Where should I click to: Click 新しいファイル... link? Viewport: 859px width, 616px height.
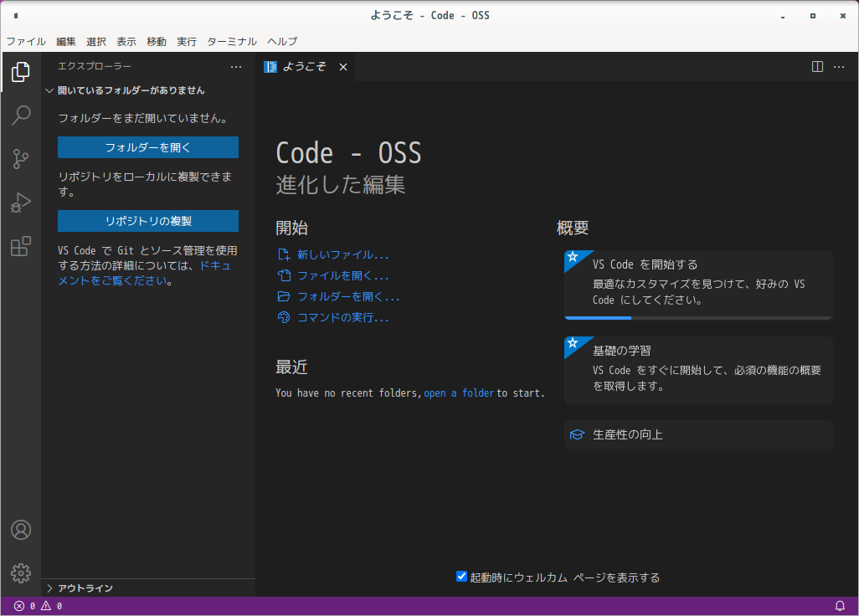pyautogui.click(x=343, y=254)
